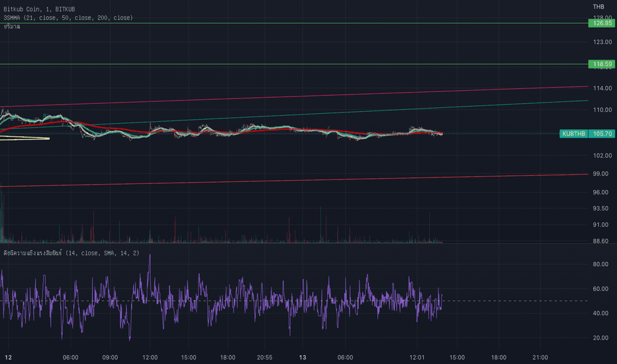
Task: Select the upper green horizontal line at 126.85
Action: (x=294, y=23)
